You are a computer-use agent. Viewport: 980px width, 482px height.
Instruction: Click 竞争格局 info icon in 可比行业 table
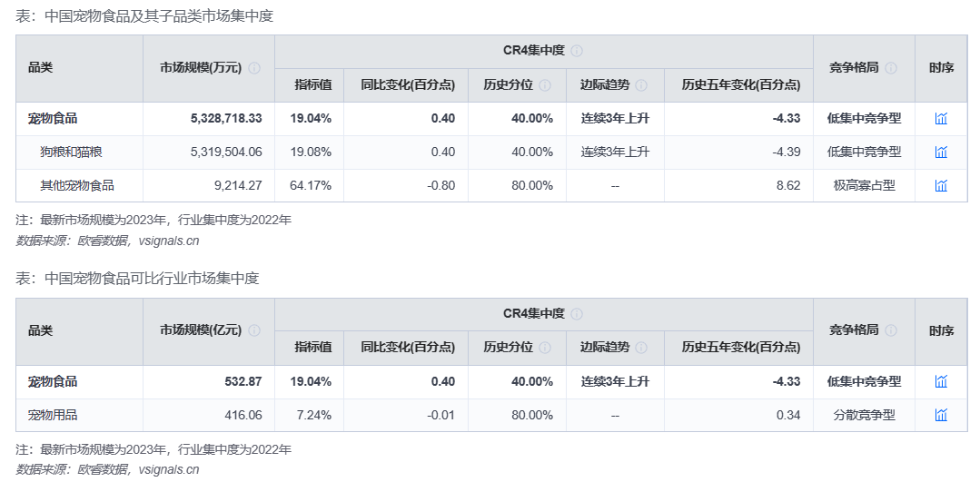point(891,331)
